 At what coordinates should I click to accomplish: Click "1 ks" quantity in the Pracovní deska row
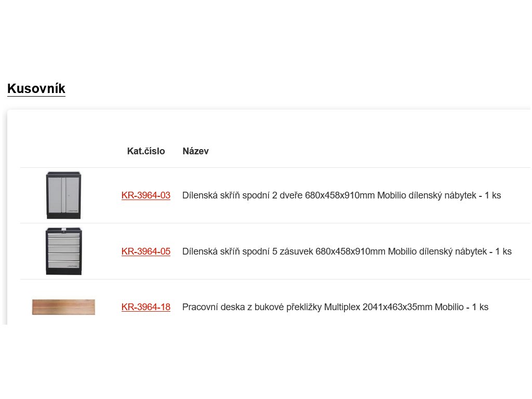481,307
